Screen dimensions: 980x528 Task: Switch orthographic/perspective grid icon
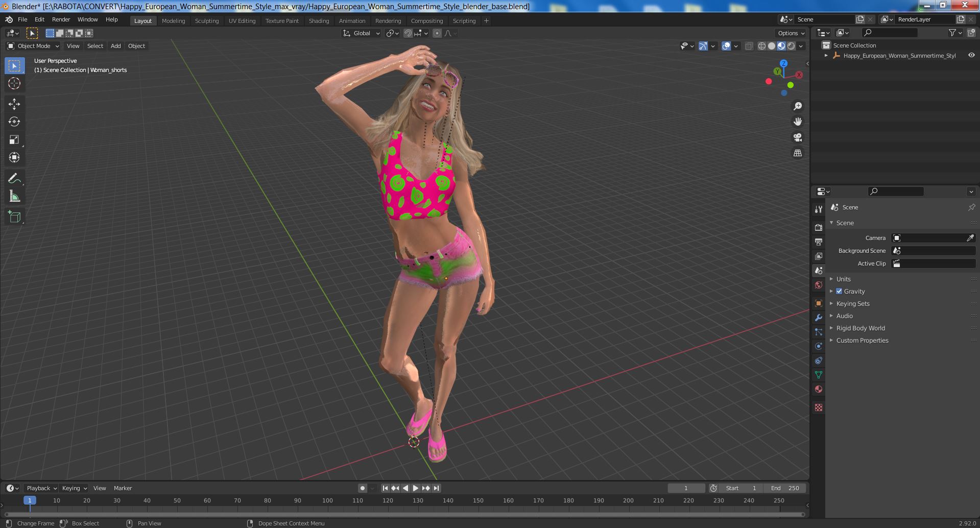tap(798, 153)
